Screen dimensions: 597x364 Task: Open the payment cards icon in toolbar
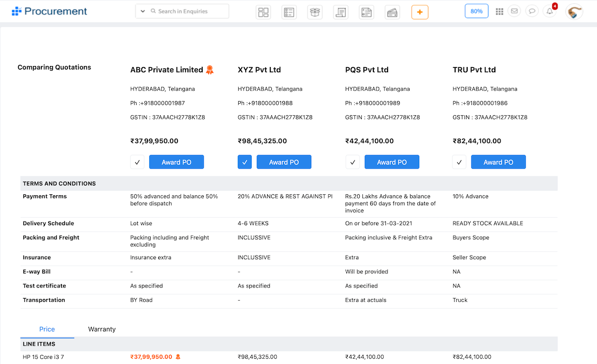coord(392,12)
